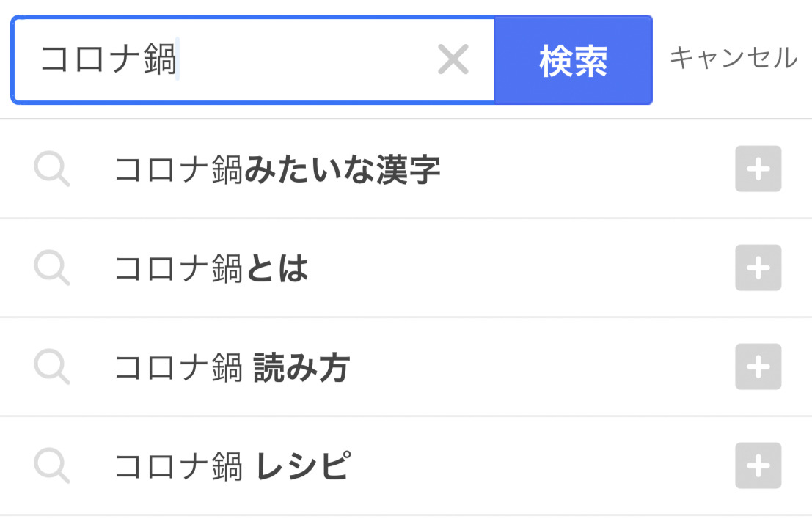Add みたいな漢字 suggestion with plus icon
The width and height of the screenshot is (812, 530).
tap(758, 169)
